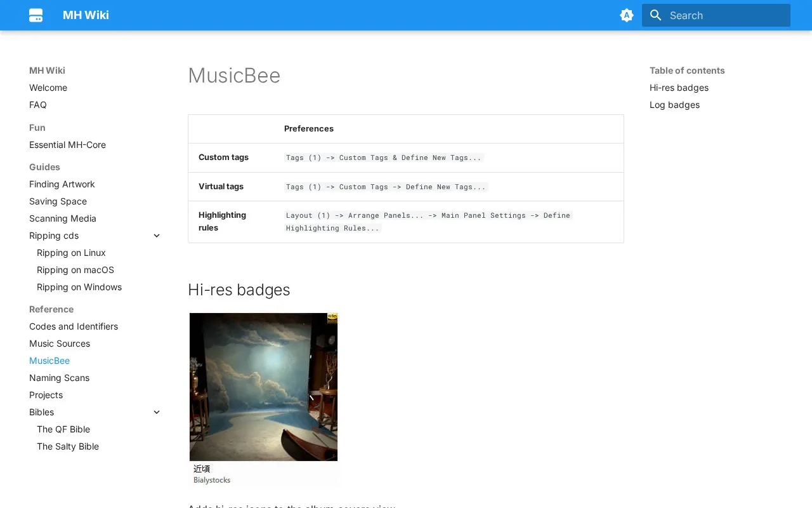This screenshot has height=508, width=812.
Task: Open Ripping cds page
Action: (54, 236)
